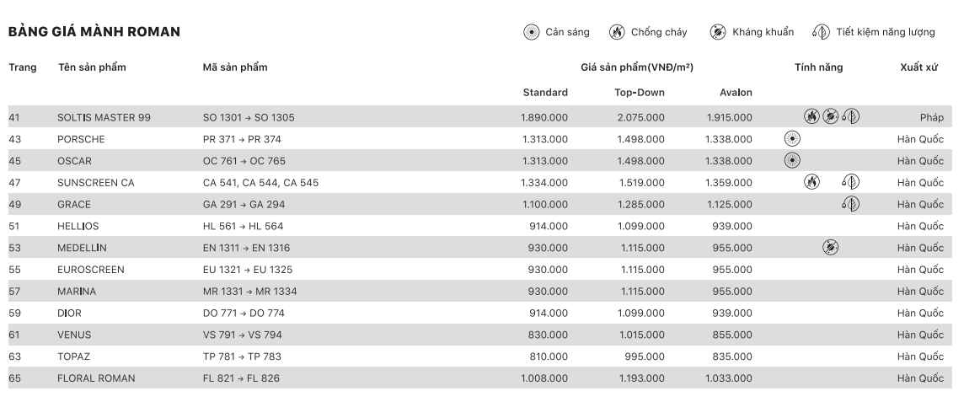Click the BẢNG GIÁ MÀNH ROMAN title

click(94, 32)
